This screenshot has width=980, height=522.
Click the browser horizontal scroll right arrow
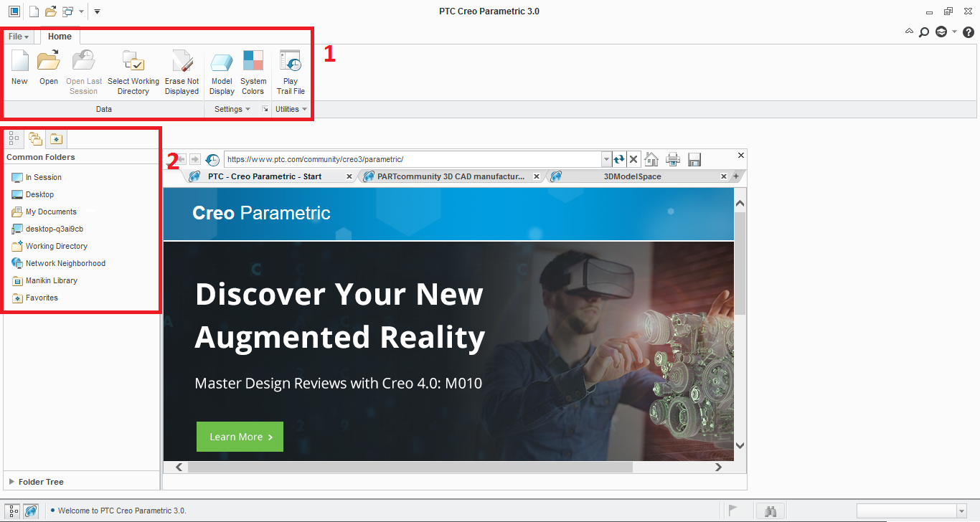pyautogui.click(x=719, y=467)
